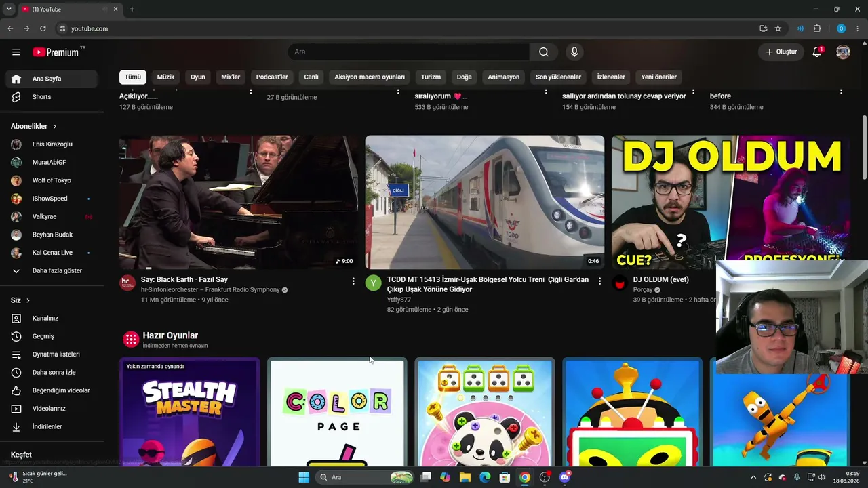Open the Color Page game card

tap(337, 412)
